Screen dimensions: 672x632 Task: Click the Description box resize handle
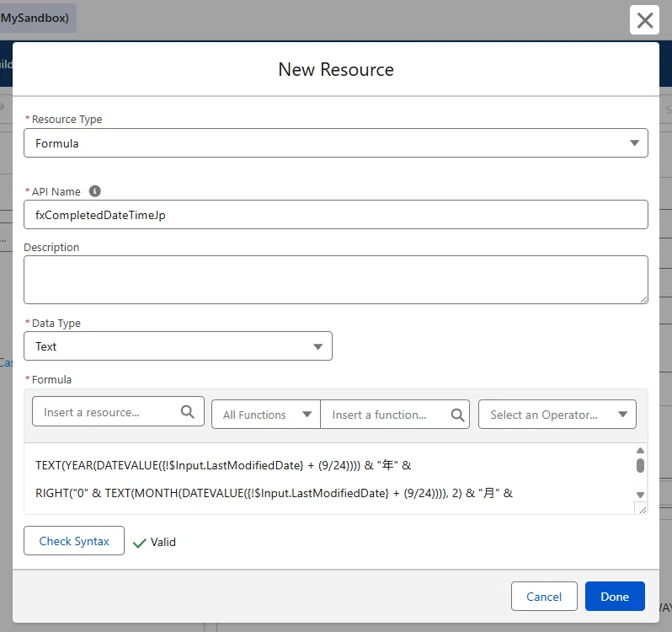[x=643, y=300]
